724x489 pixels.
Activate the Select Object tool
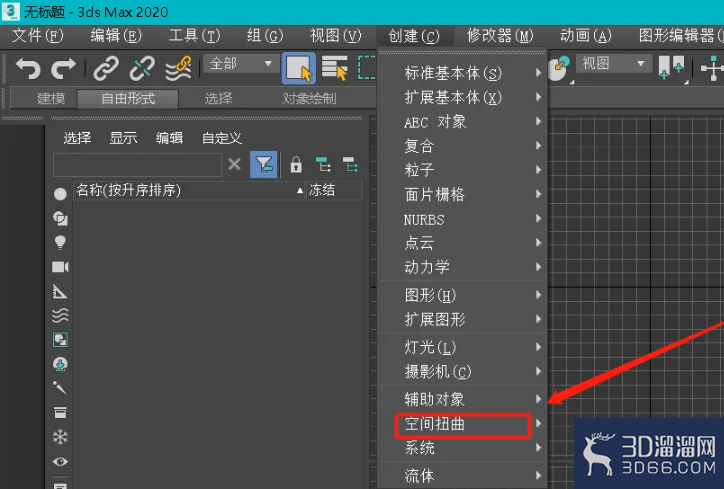299,68
